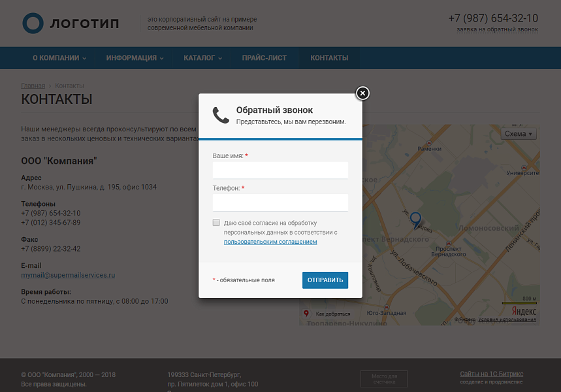561x392 pixels.
Task: Expand the О компании menu
Action: (x=59, y=58)
